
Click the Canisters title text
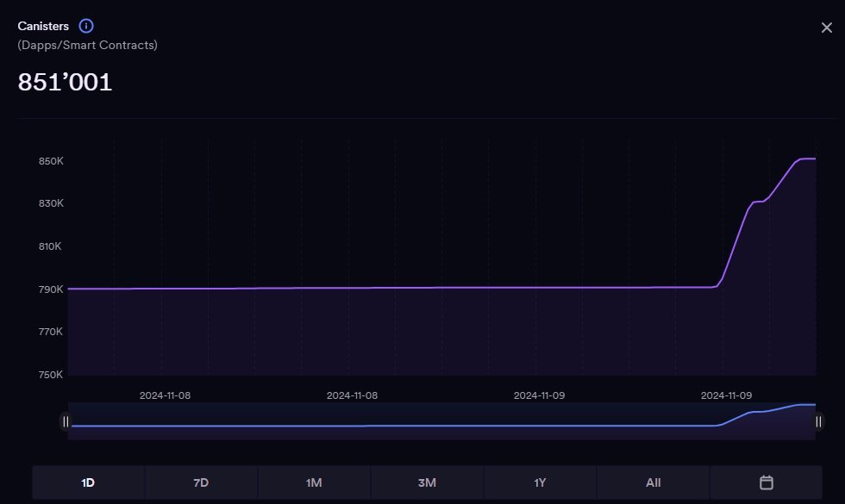[43, 26]
